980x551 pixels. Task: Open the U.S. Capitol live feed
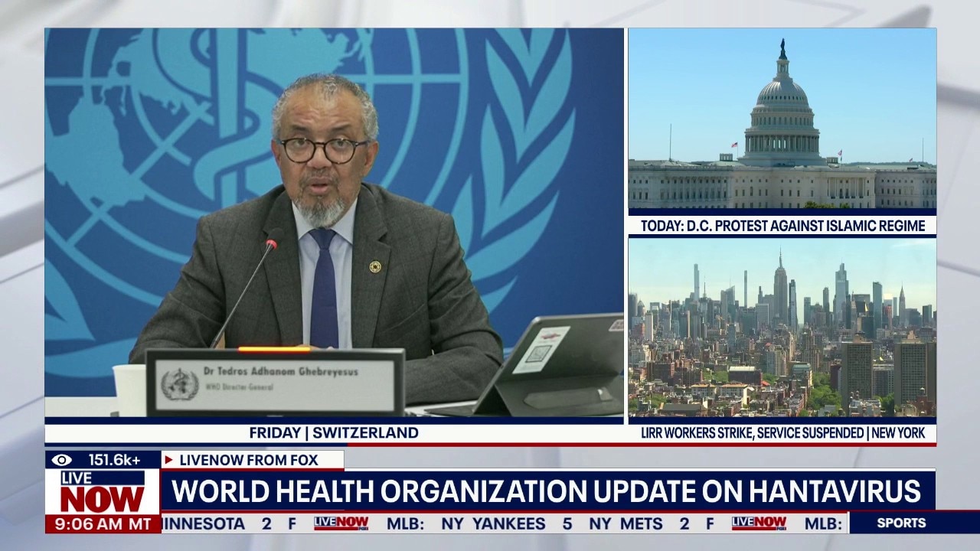pyautogui.click(x=782, y=119)
